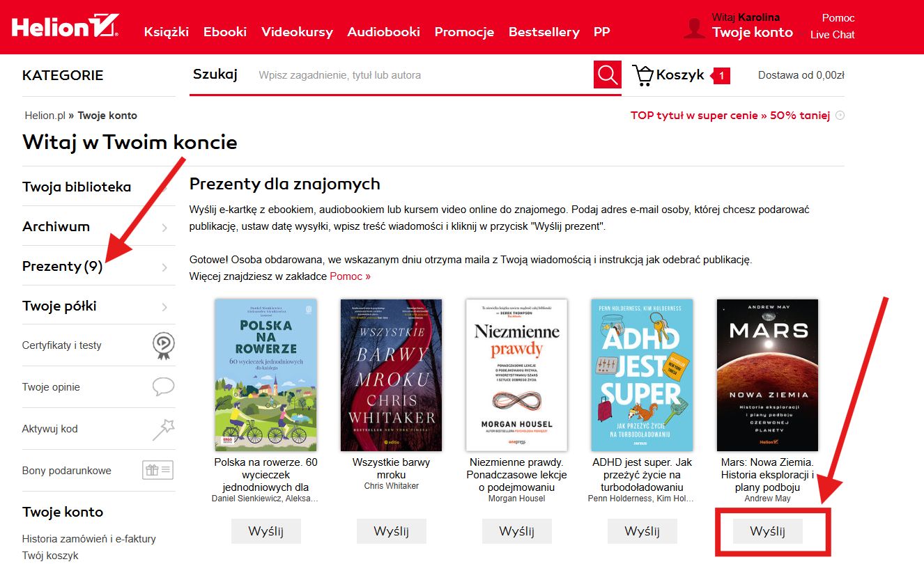Click the Helion logo
Image resolution: width=924 pixels, height=564 pixels.
coord(65,26)
